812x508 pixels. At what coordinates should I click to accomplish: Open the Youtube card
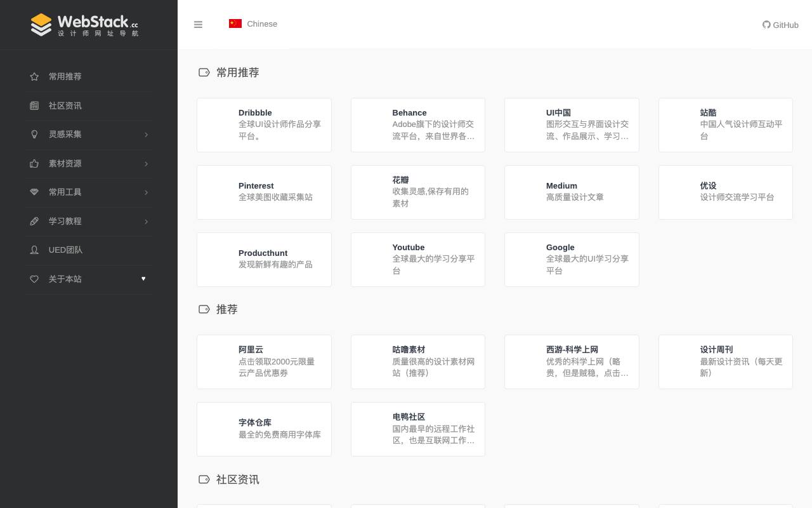click(418, 260)
